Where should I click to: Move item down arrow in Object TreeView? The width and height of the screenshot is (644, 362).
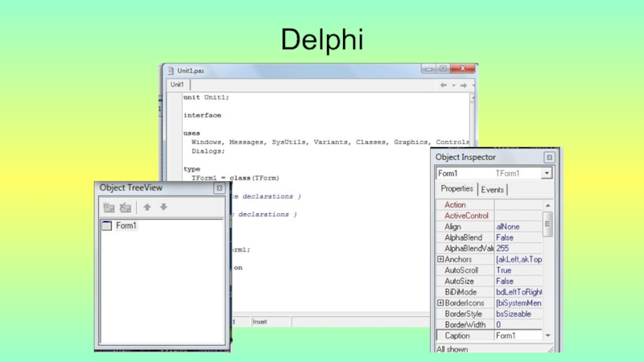point(163,208)
